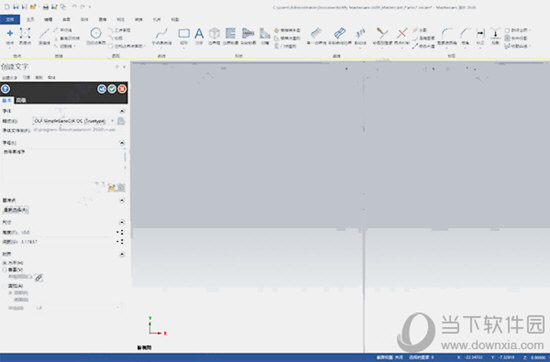Open the TrueType font style dropdown
This screenshot has height=362, width=550.
coord(74,121)
